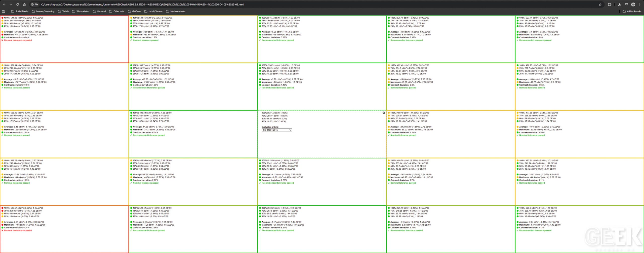Show the browser downloads

coord(620,5)
